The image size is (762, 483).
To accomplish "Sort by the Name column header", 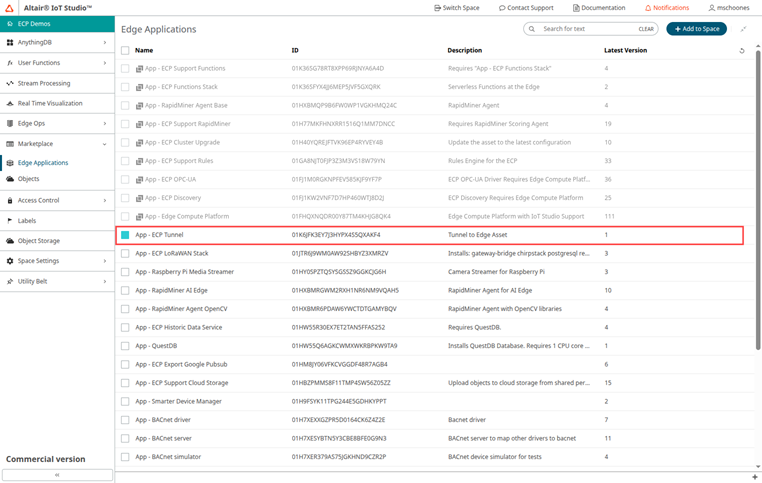I will tap(144, 51).
